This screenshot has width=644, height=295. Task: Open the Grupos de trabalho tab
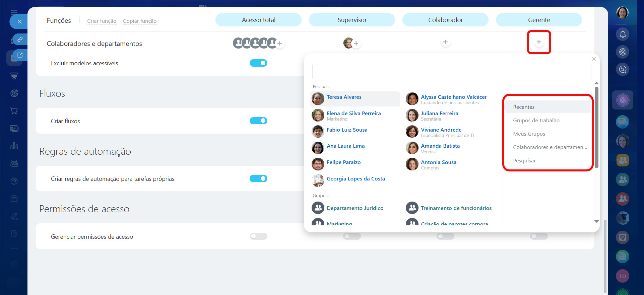tap(536, 121)
